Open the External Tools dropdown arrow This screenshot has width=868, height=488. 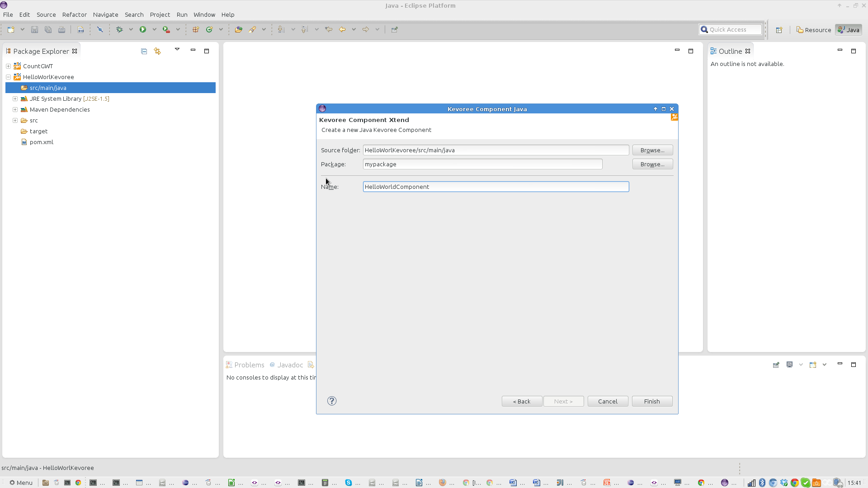(x=178, y=29)
